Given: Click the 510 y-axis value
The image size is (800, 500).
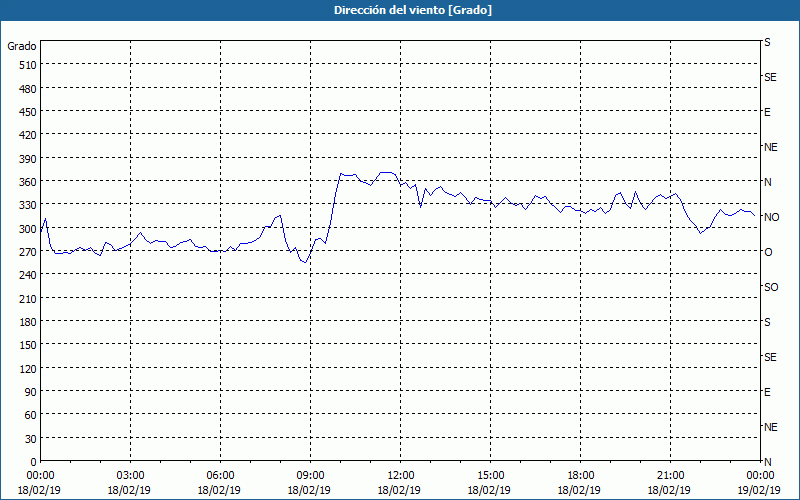Looking at the screenshot, I should [28, 65].
